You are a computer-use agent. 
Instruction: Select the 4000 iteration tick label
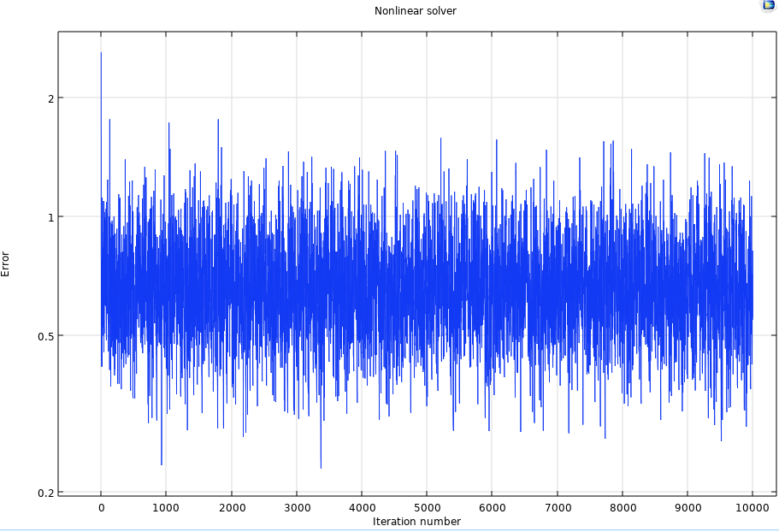(x=362, y=508)
